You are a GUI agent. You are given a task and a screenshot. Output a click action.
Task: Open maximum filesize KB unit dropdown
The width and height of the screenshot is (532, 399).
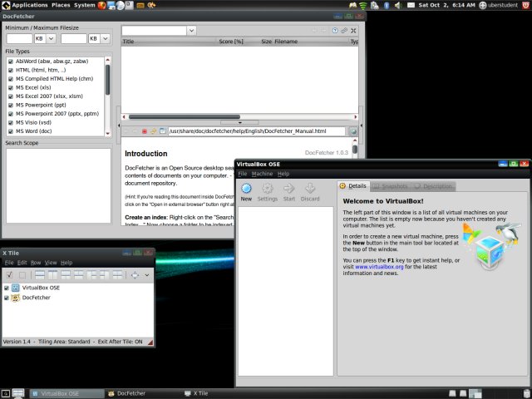(x=106, y=39)
